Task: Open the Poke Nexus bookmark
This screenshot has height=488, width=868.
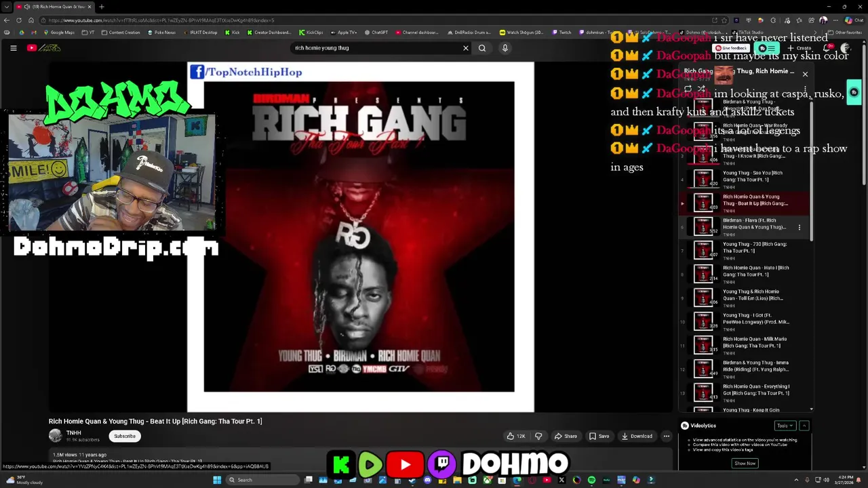Action: tap(161, 33)
